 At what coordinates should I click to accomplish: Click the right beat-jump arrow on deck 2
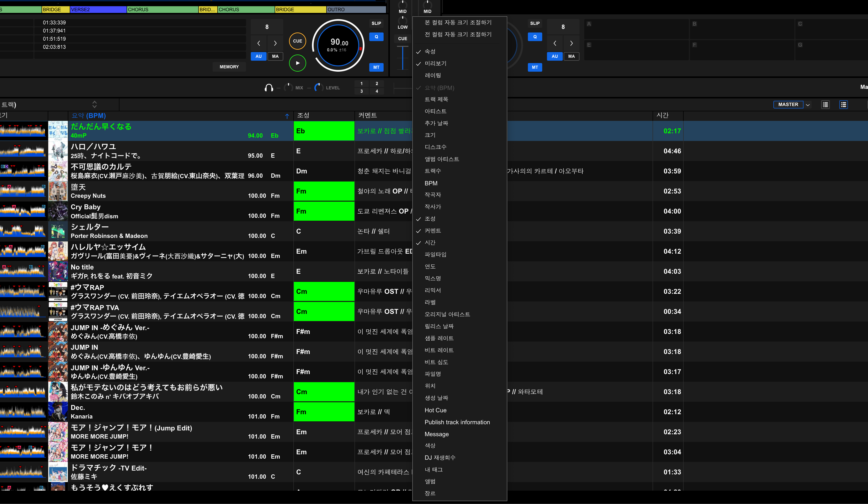571,43
